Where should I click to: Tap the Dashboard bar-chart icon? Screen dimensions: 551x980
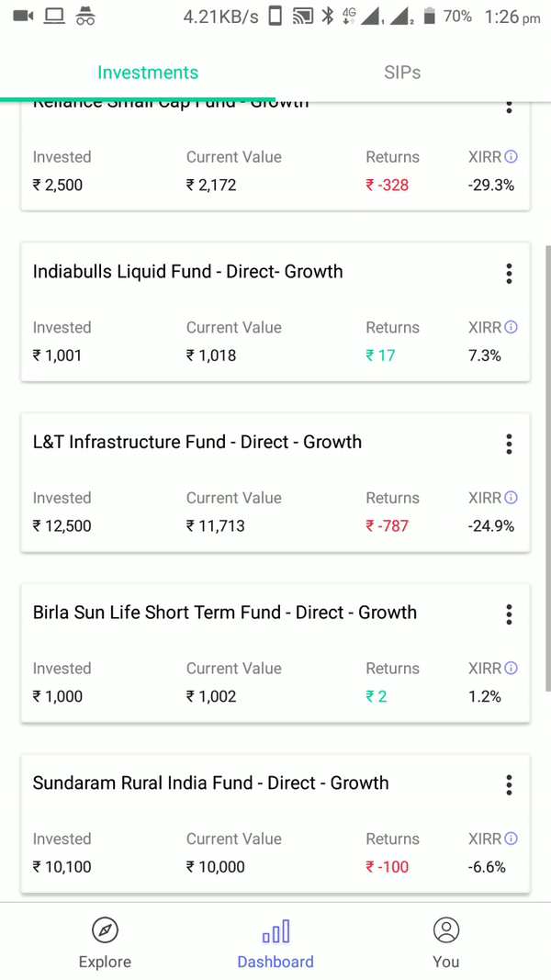coord(275,930)
